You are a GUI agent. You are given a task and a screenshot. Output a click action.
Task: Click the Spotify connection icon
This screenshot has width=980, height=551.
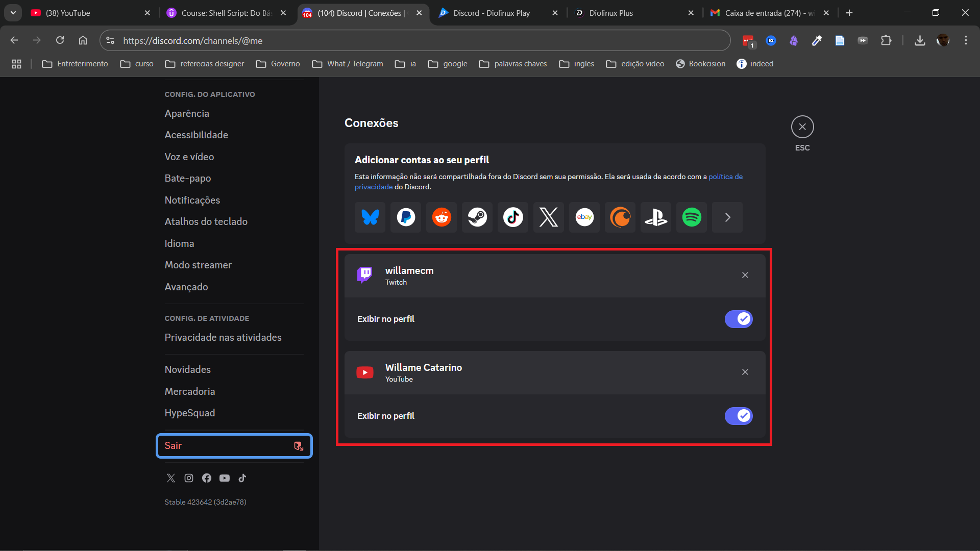pos(692,217)
